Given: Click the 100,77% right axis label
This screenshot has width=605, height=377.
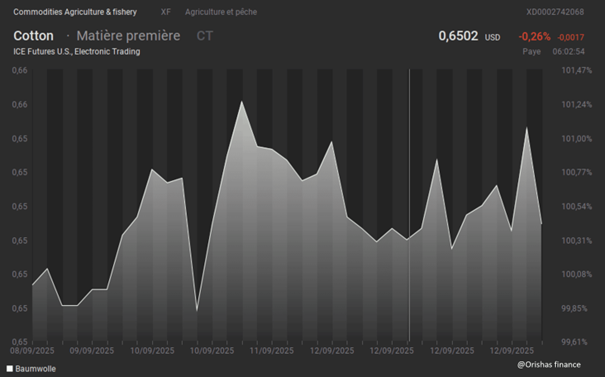Looking at the screenshot, I should click(576, 172).
